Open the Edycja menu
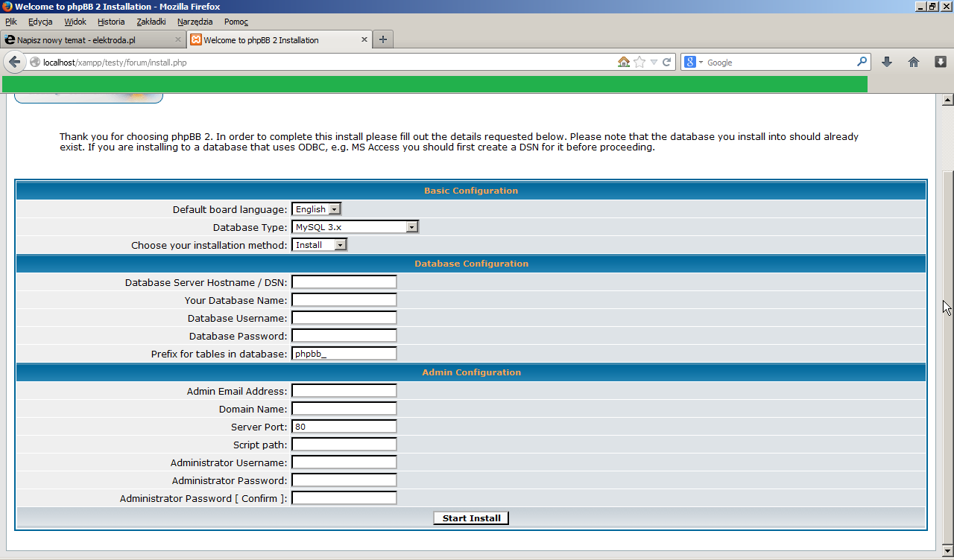The height and width of the screenshot is (560, 954). [x=40, y=22]
